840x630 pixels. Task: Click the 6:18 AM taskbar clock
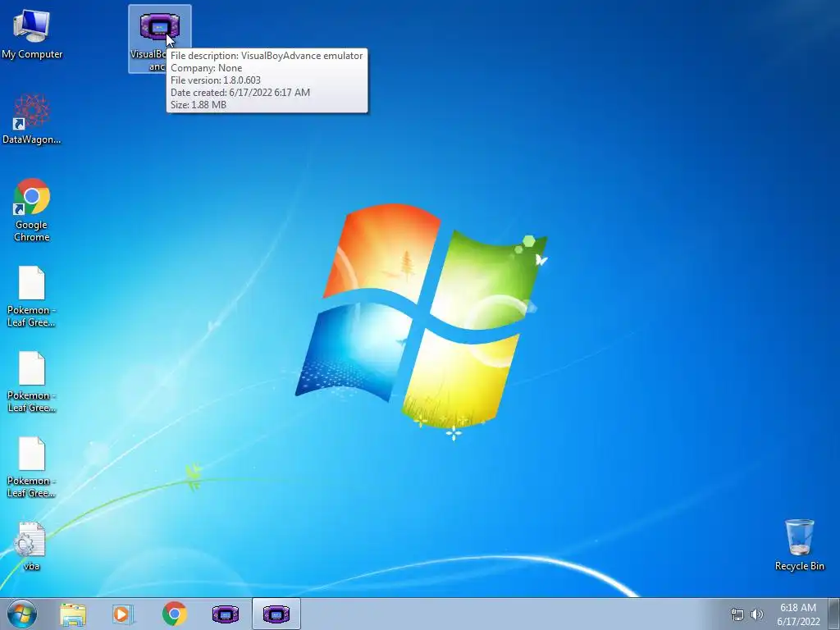[798, 614]
